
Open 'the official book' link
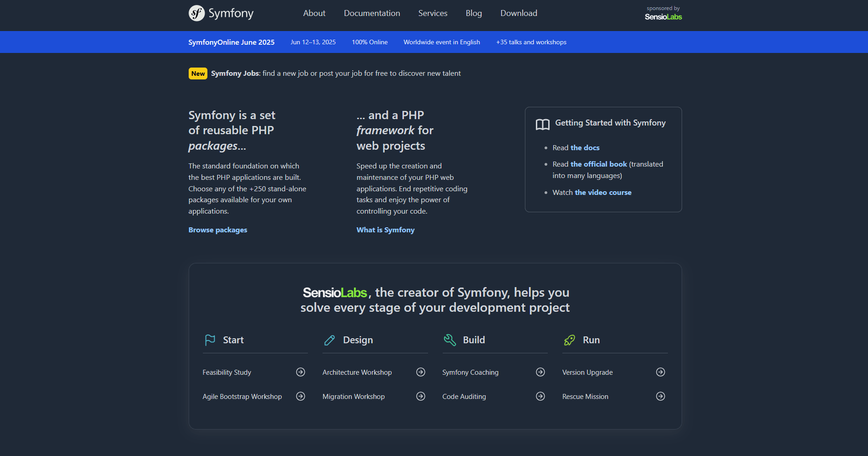(x=598, y=164)
